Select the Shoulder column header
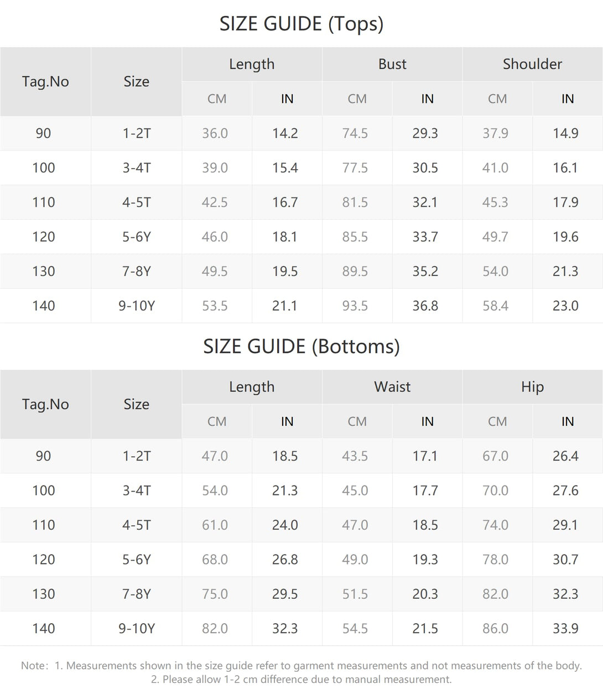The width and height of the screenshot is (603, 700). click(532, 64)
